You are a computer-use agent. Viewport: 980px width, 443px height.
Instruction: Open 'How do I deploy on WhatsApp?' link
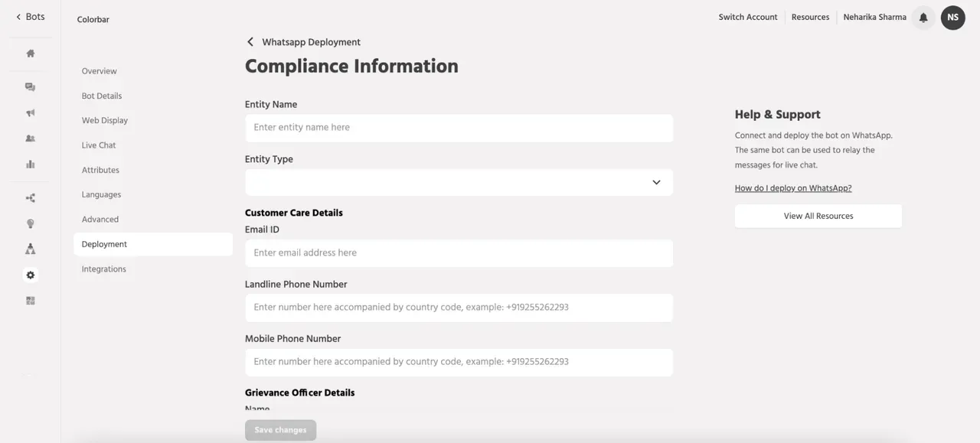793,188
